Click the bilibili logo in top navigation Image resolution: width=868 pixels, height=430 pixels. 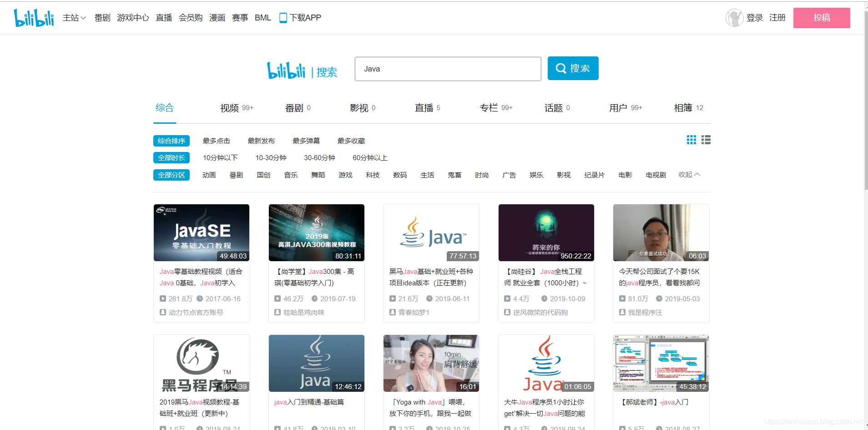click(x=34, y=18)
